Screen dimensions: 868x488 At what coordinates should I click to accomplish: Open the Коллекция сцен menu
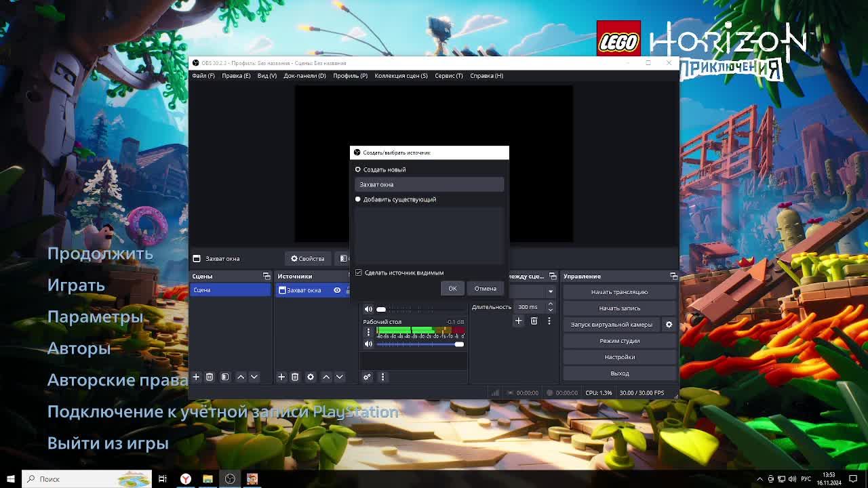(x=401, y=75)
